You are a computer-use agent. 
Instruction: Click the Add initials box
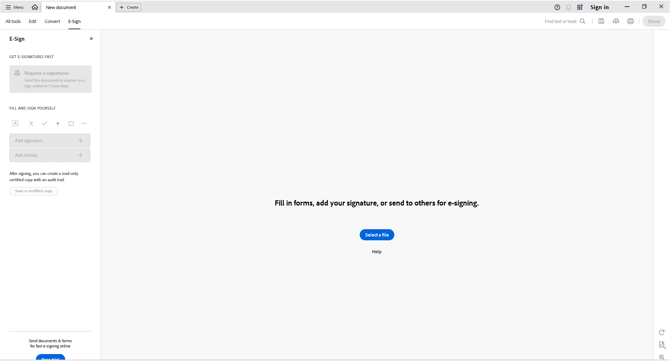pyautogui.click(x=50, y=155)
